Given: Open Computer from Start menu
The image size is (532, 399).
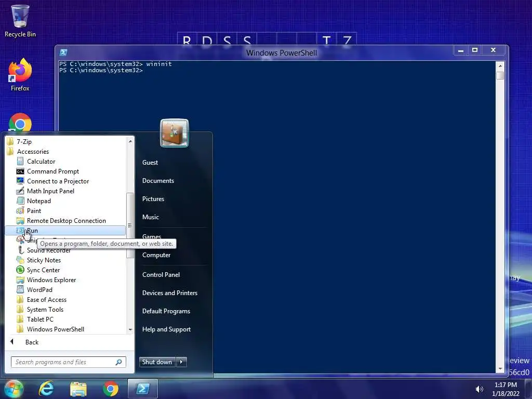Looking at the screenshot, I should 156,255.
